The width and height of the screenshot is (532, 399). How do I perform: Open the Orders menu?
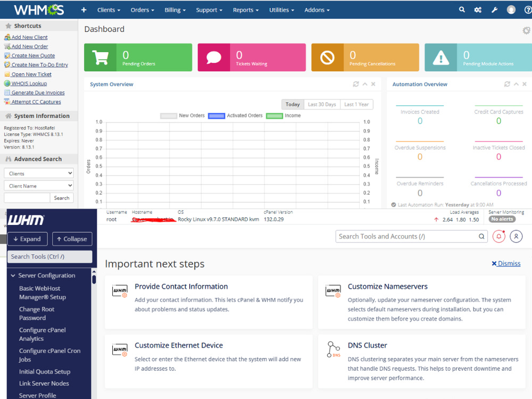(x=142, y=10)
